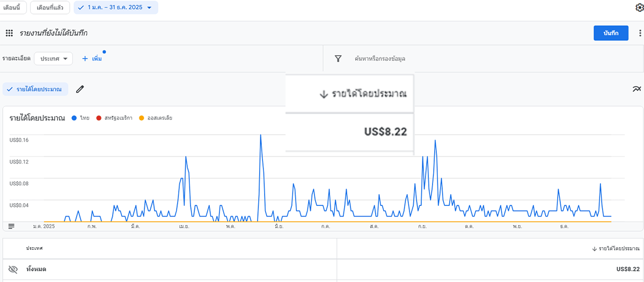Click the reports grid icon
The width and height of the screenshot is (644, 282).
[9, 33]
